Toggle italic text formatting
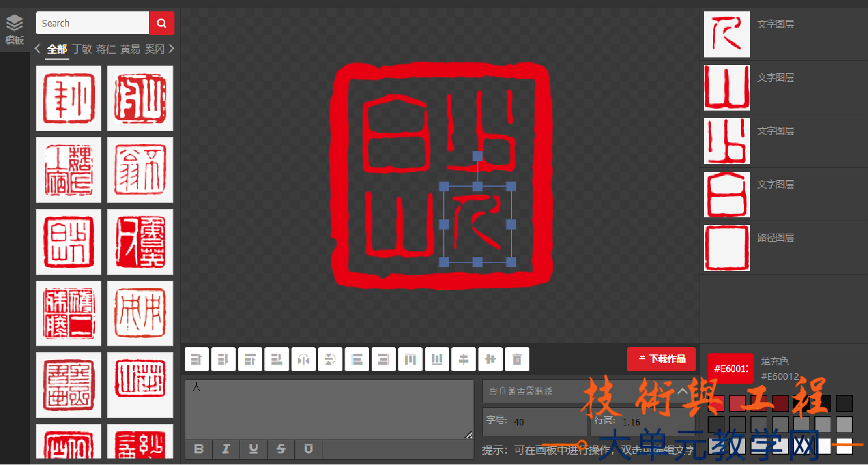The height and width of the screenshot is (465, 868). pyautogui.click(x=226, y=449)
